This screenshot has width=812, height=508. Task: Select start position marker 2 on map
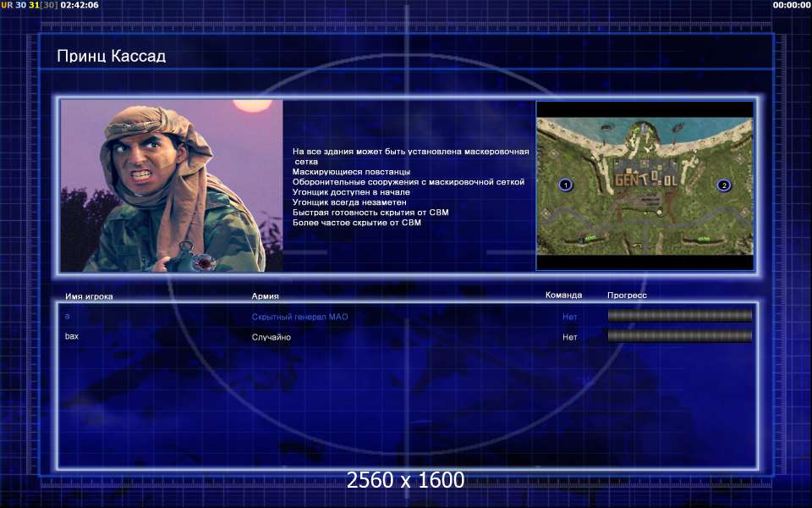pyautogui.click(x=724, y=185)
